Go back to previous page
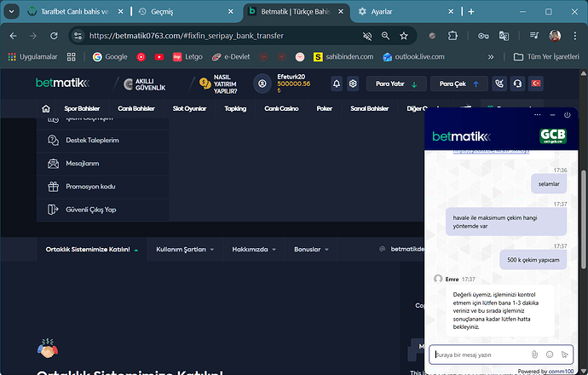The height and width of the screenshot is (375, 588). pos(13,36)
